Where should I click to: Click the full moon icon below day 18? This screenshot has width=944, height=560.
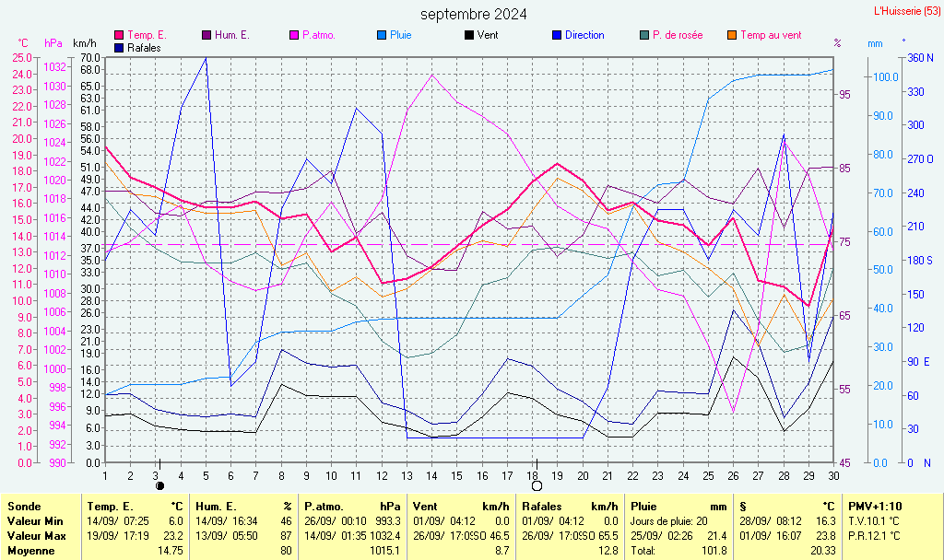click(x=537, y=485)
